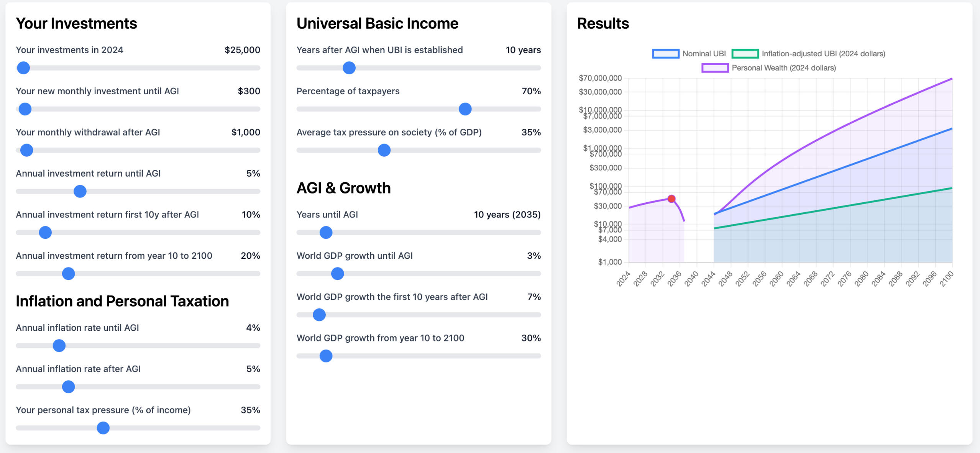
Task: Move the annual inflation rate after AGI slider
Action: (x=68, y=387)
